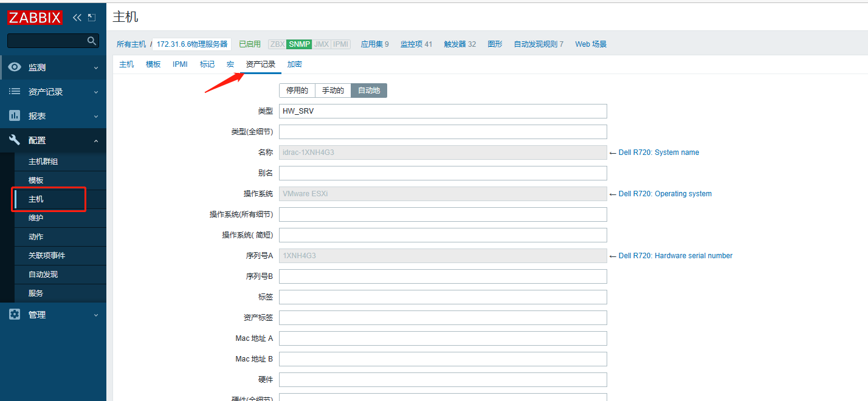
Task: Select the 监测 eye icon in sidebar
Action: pyautogui.click(x=13, y=67)
